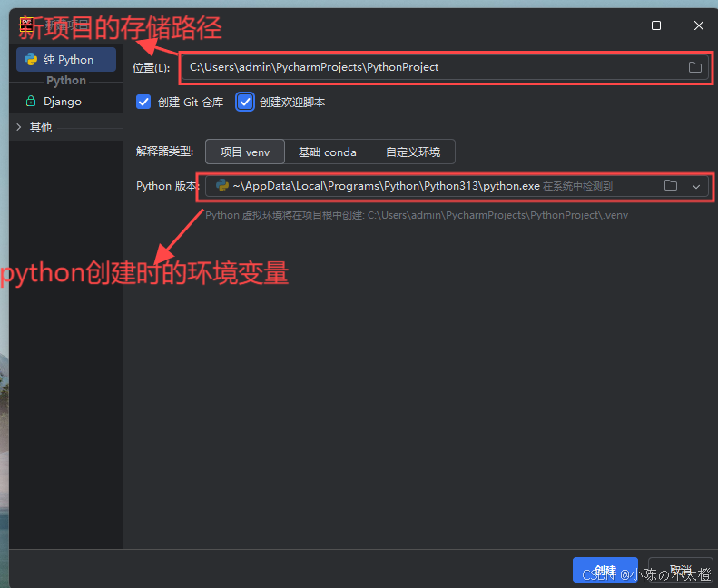This screenshot has height=588, width=718.
Task: Close the New Project dialog
Action: pos(699,25)
